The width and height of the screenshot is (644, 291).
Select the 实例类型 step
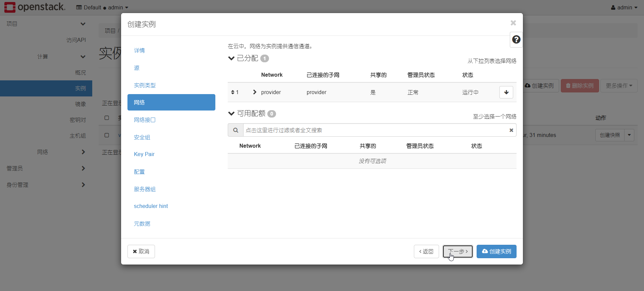(171, 85)
